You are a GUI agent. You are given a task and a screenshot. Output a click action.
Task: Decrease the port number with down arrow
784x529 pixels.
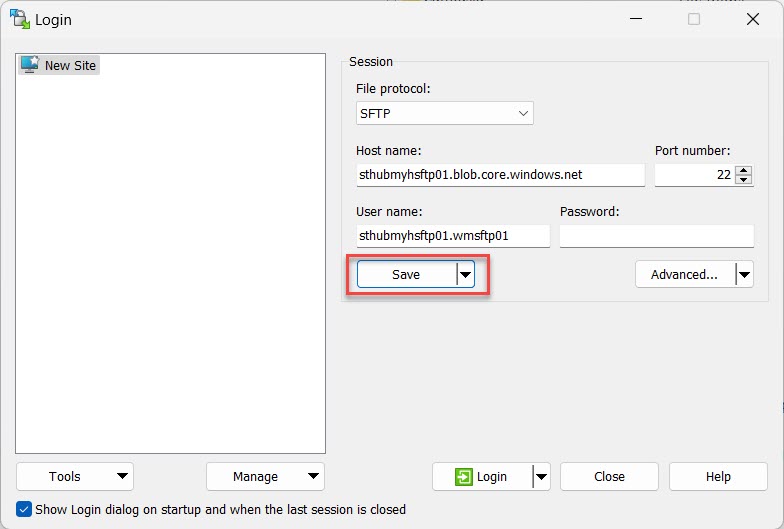tap(743, 180)
